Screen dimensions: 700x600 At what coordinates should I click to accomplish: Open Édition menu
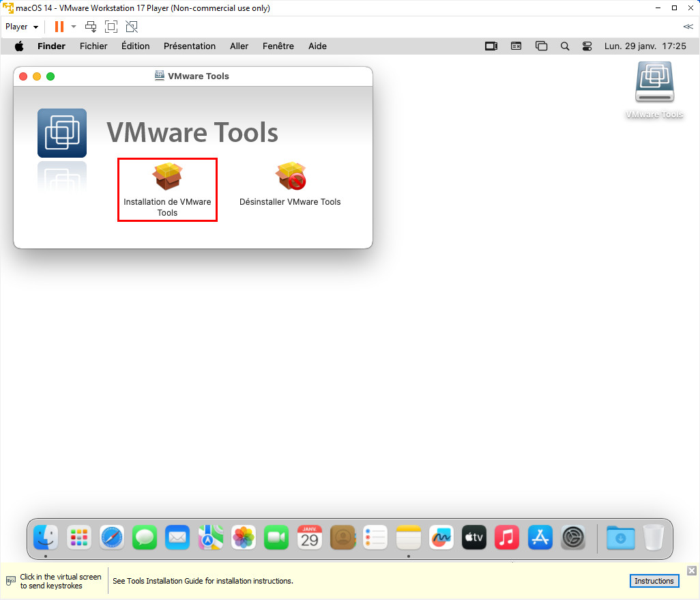135,46
